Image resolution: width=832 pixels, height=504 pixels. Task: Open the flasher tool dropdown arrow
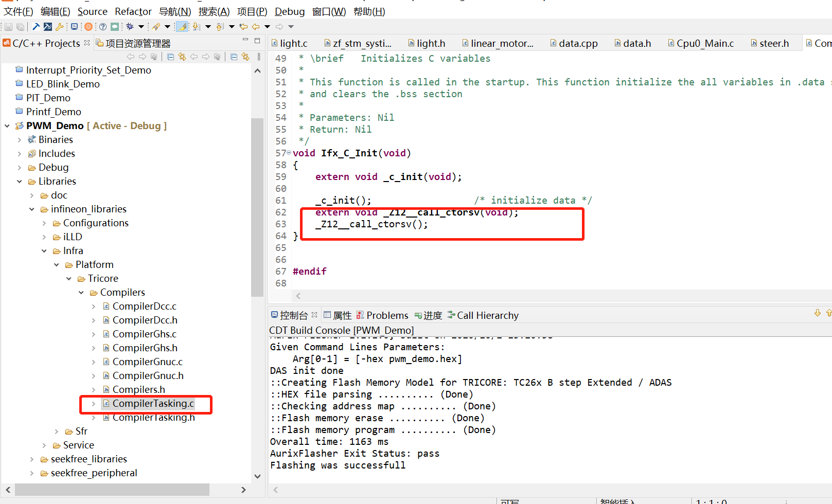click(167, 27)
